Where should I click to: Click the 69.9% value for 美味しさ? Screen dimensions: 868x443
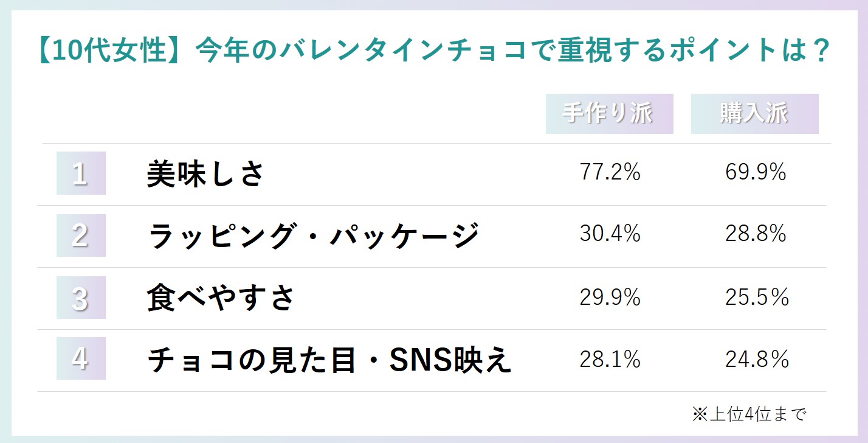[x=756, y=173]
